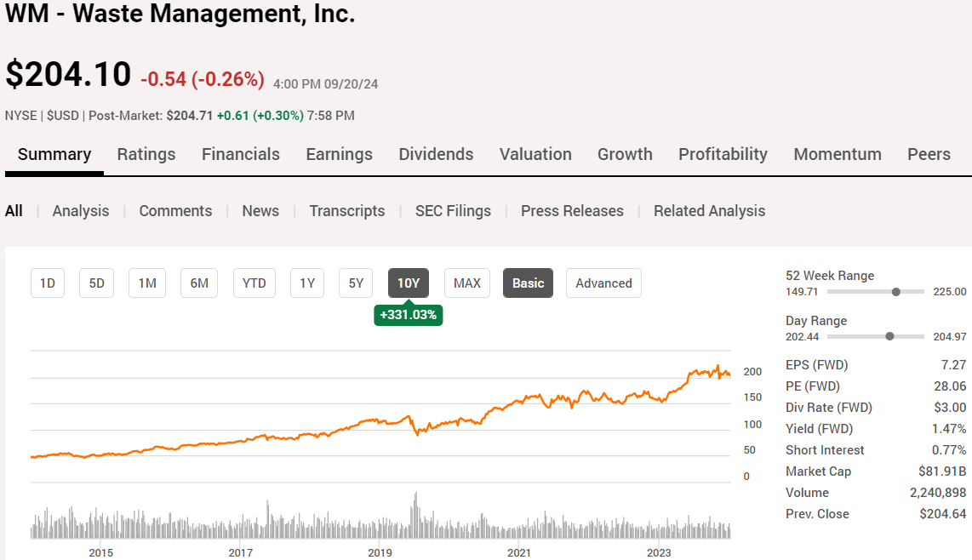972x560 pixels.
Task: Click the Yield (FWD) value 1.47%
Action: point(949,429)
